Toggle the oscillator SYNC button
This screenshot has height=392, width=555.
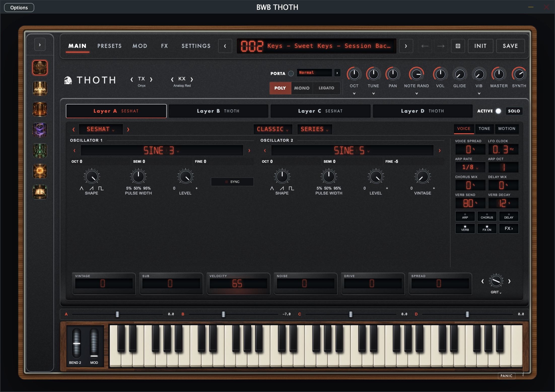[232, 182]
